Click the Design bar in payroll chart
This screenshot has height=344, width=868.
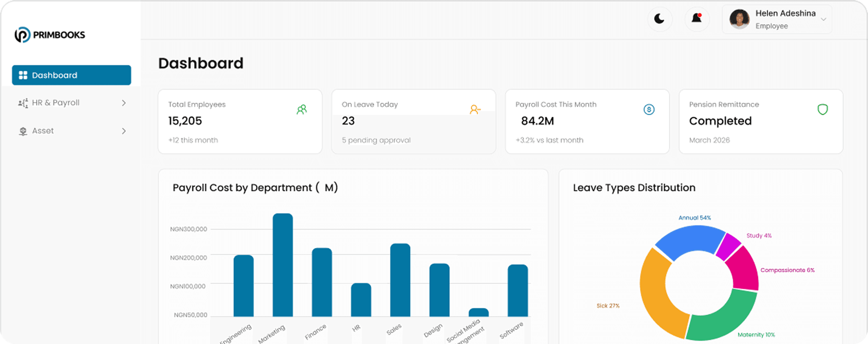[x=439, y=290]
